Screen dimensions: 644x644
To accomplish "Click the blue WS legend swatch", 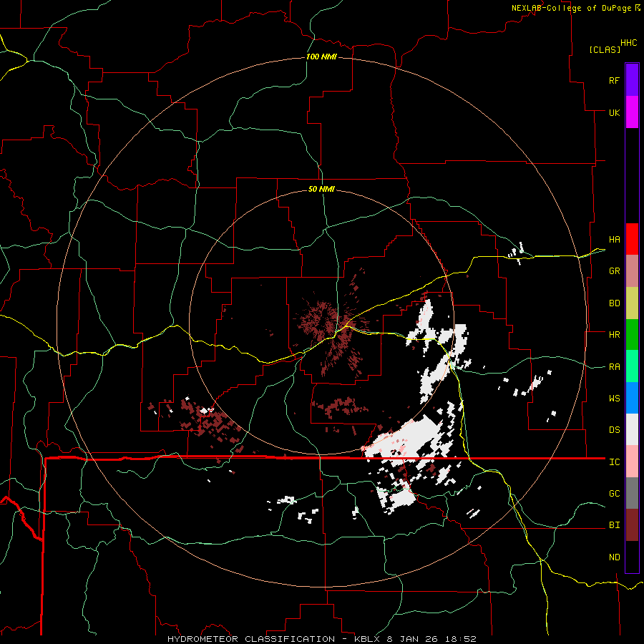I will pos(632,398).
